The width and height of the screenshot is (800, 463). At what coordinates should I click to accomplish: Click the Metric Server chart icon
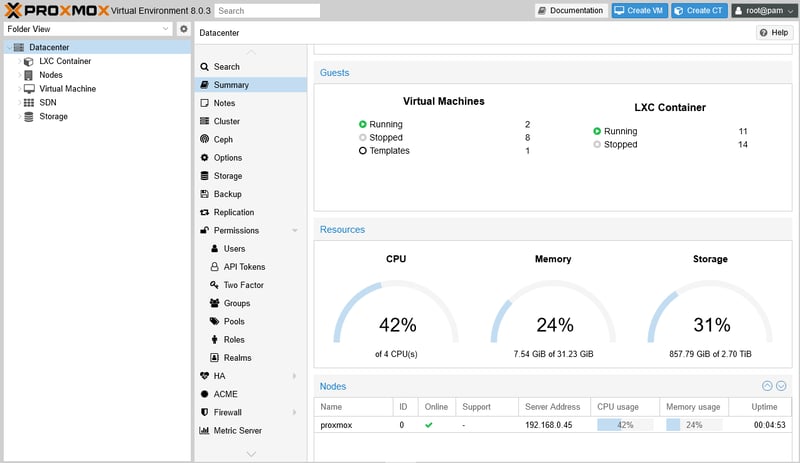[205, 430]
